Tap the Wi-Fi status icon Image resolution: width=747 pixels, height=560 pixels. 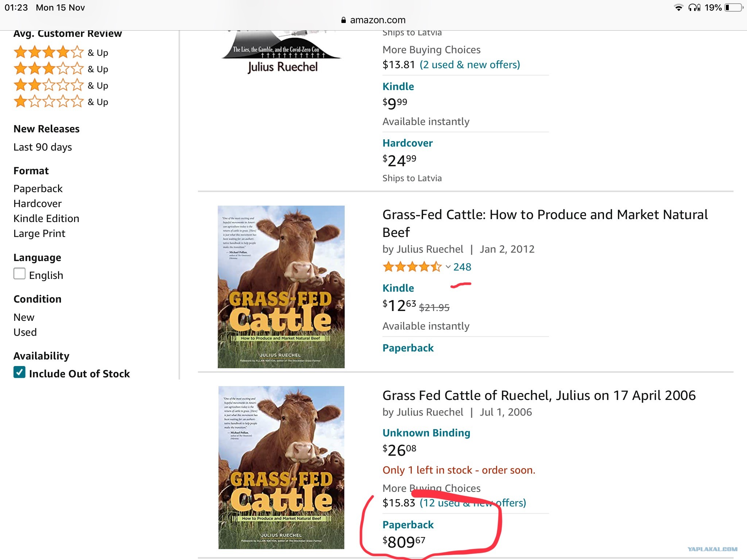pos(678,8)
